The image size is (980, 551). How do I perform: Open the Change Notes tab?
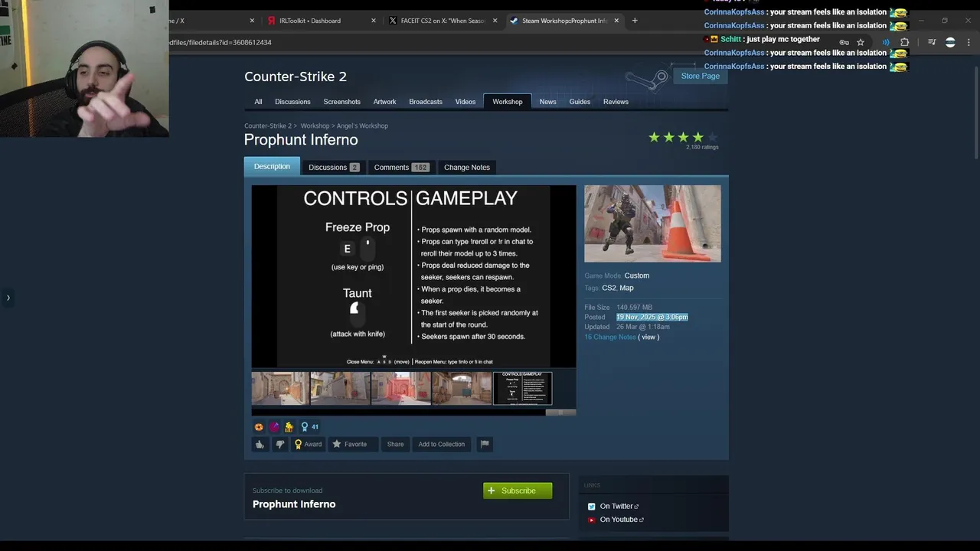(467, 167)
